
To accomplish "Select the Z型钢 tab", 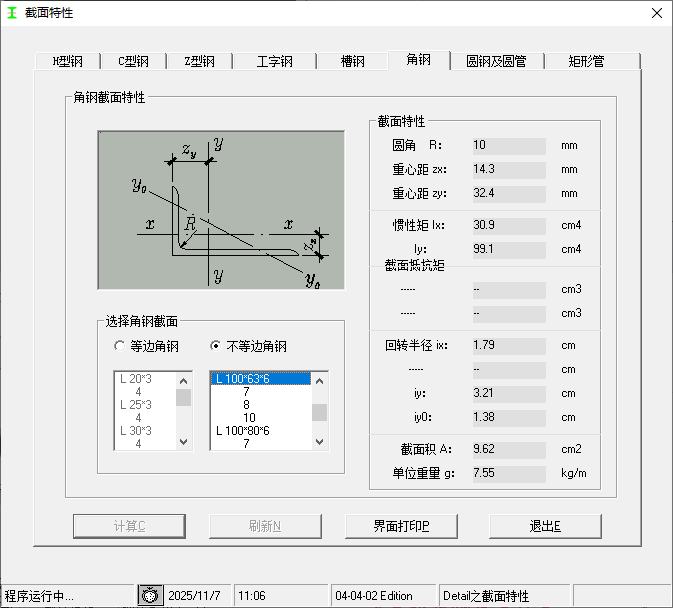I will click(x=200, y=61).
